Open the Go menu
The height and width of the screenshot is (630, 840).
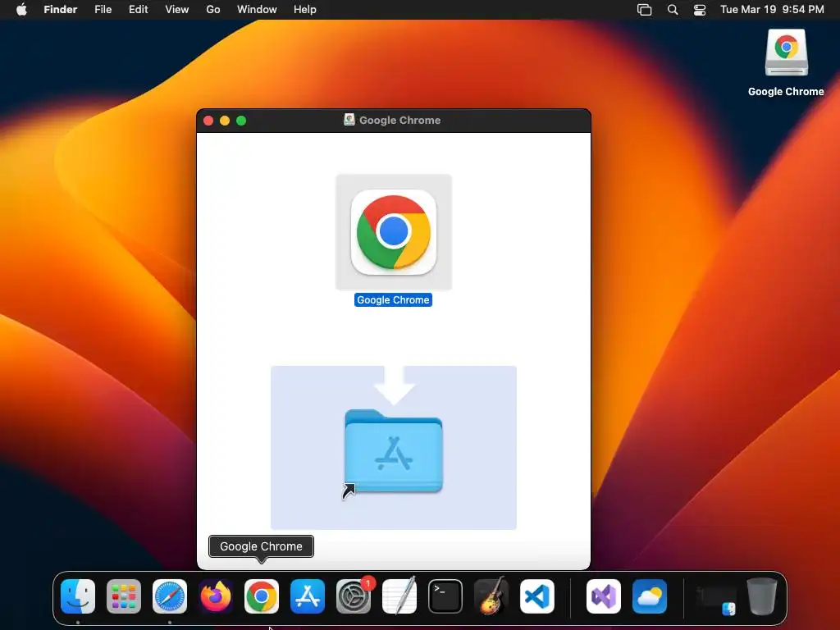213,10
